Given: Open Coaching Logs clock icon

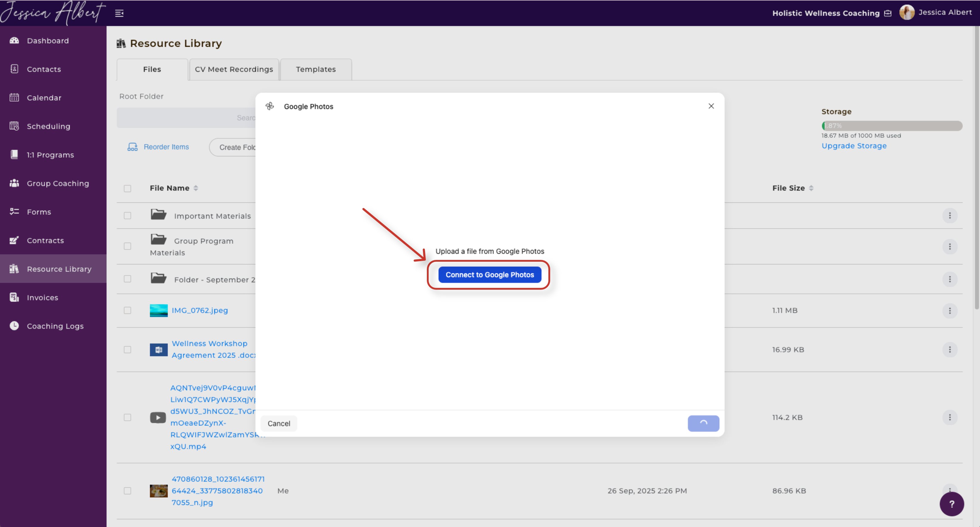Looking at the screenshot, I should (15, 326).
